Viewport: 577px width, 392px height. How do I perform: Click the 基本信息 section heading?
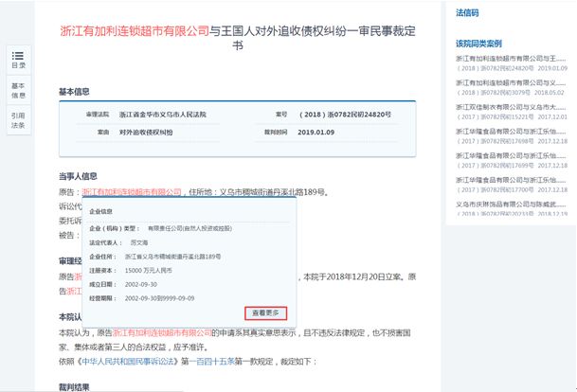click(x=74, y=92)
